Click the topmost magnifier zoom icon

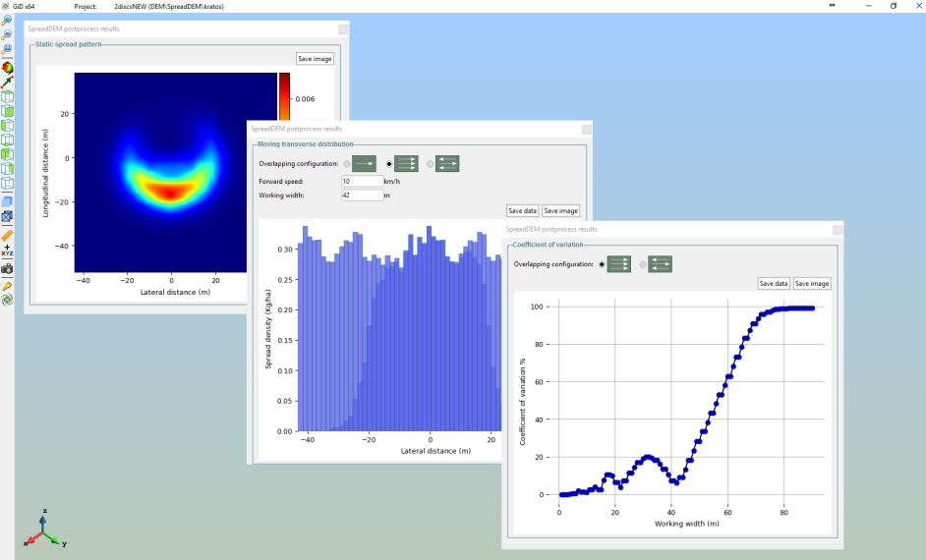click(x=7, y=20)
